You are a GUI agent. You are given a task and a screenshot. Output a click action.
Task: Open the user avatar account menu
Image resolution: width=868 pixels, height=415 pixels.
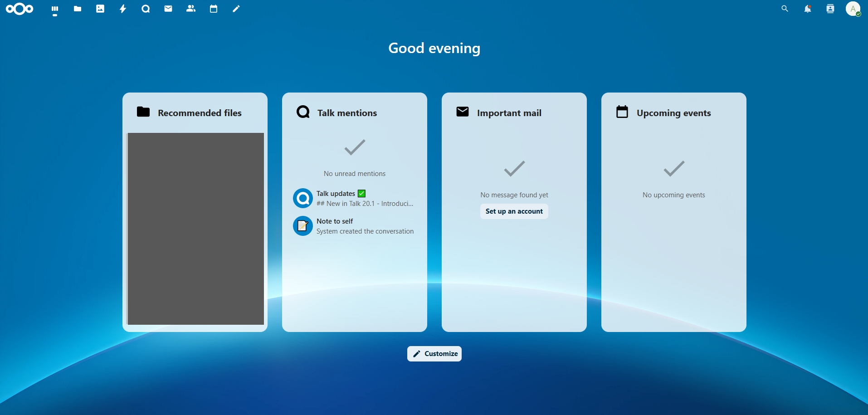(x=853, y=9)
